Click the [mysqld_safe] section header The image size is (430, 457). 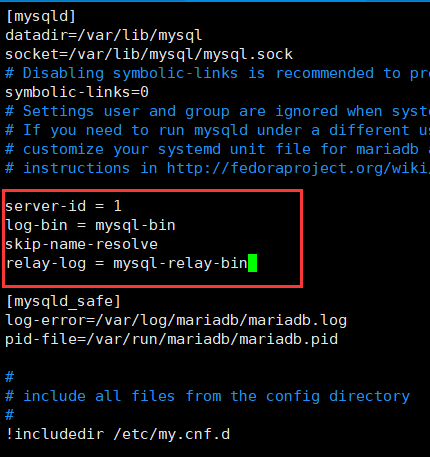[63, 301]
